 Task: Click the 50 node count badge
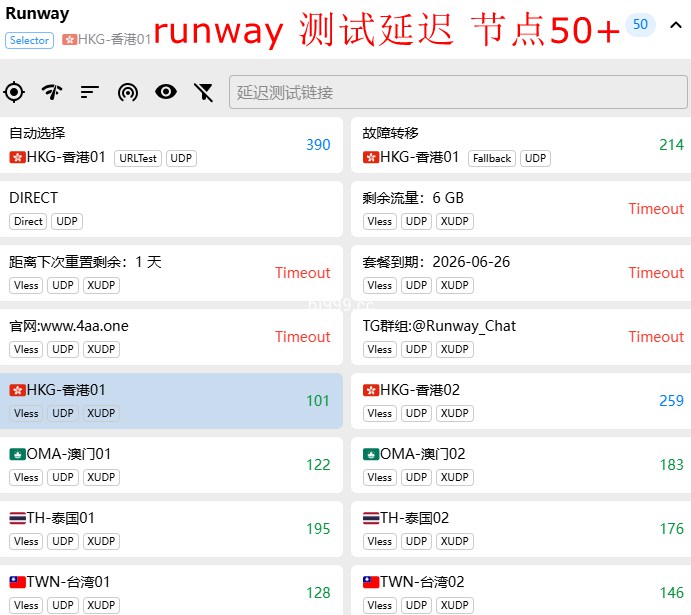(x=640, y=24)
